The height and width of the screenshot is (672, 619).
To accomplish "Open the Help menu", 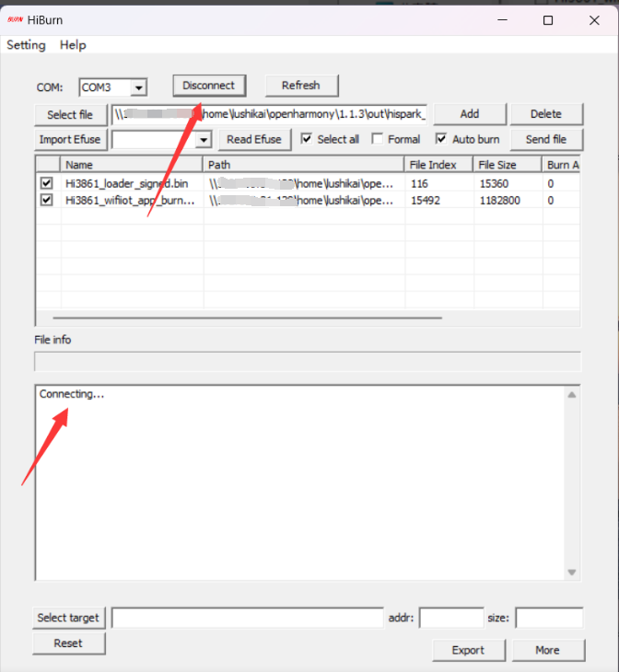I will click(73, 45).
